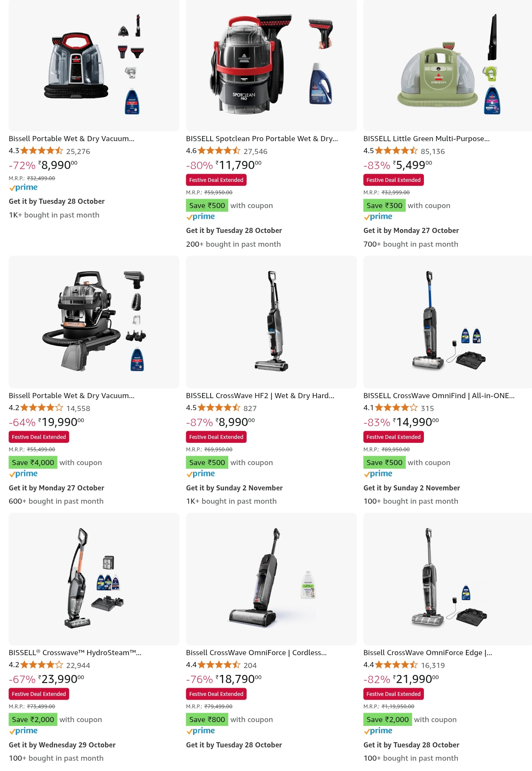Open the green BISSELL Little Green product image
Viewport: 532px width, 771px height.
point(447,65)
